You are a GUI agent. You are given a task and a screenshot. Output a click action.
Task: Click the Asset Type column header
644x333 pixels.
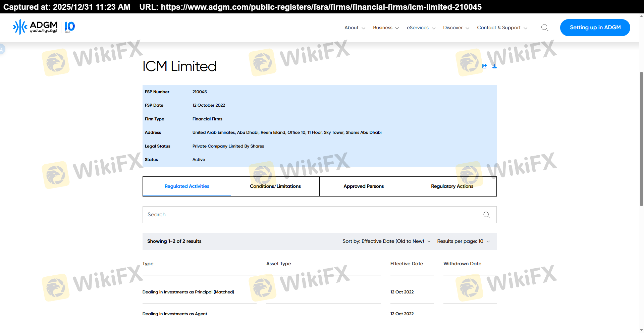(x=279, y=264)
